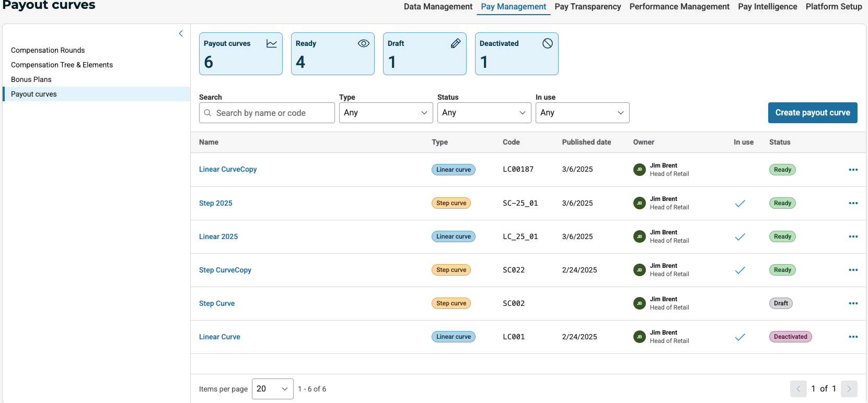
Task: Click the in-use checkmark for Step CurveCopy
Action: [x=739, y=270]
